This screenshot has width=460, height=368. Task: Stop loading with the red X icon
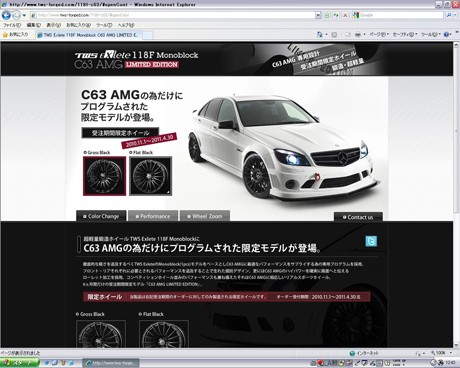click(x=345, y=15)
